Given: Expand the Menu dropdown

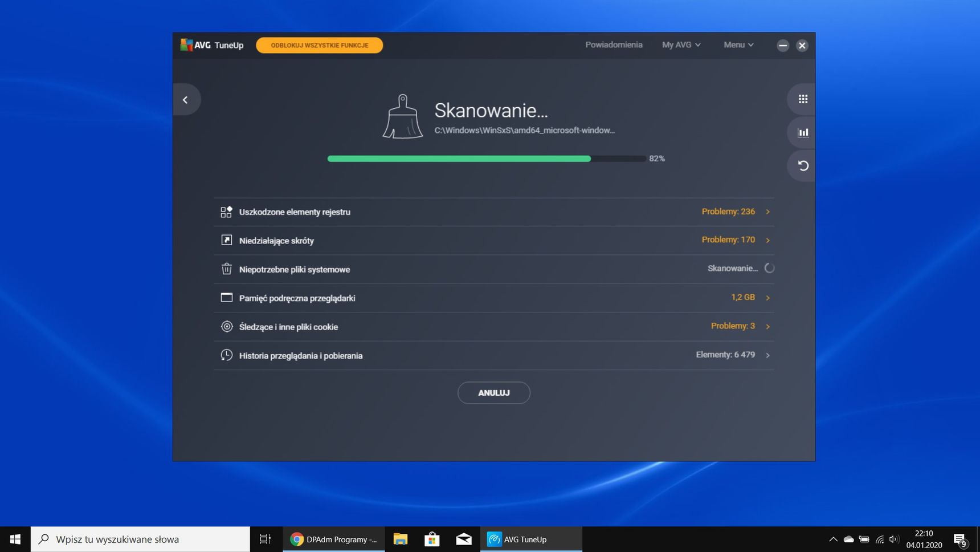Looking at the screenshot, I should tap(738, 44).
